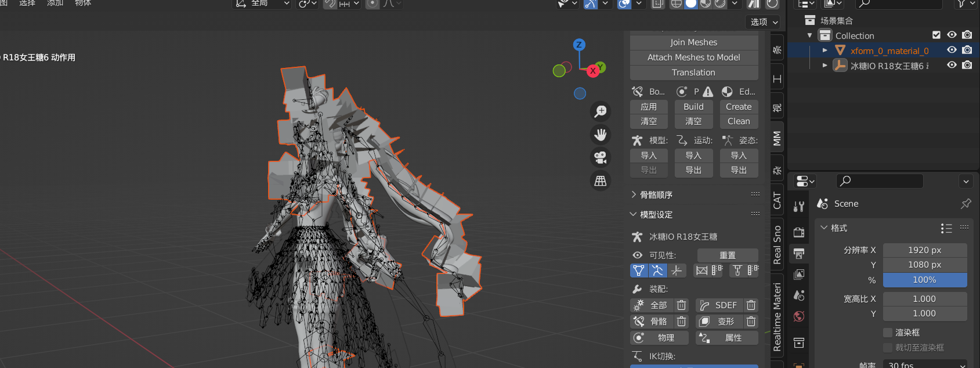This screenshot has width=980, height=368.
Task: Open the 选项 dropdown
Action: tap(764, 22)
